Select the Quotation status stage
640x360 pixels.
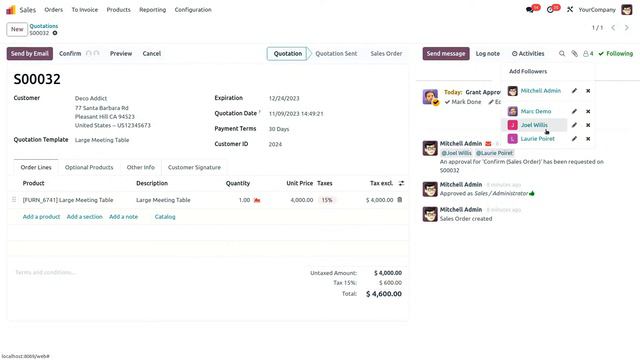click(288, 53)
